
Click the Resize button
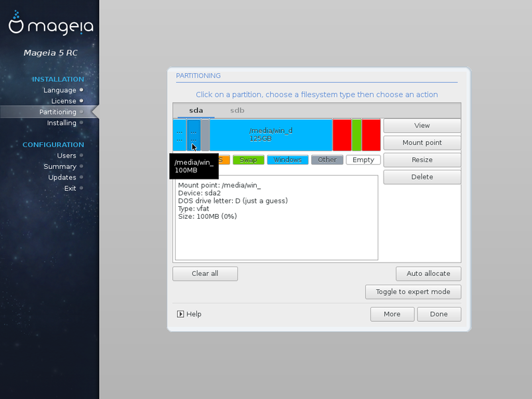tap(422, 160)
